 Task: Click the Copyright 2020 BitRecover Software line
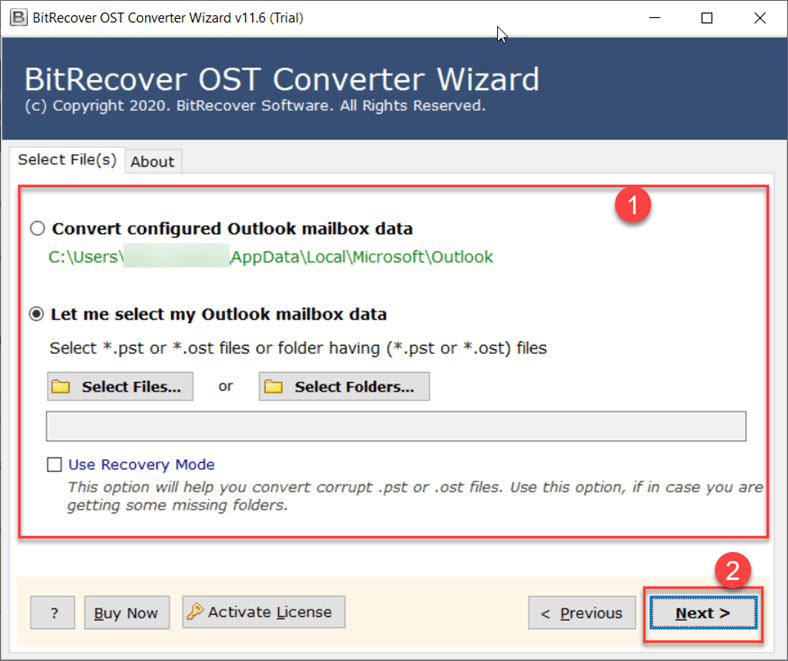click(255, 106)
